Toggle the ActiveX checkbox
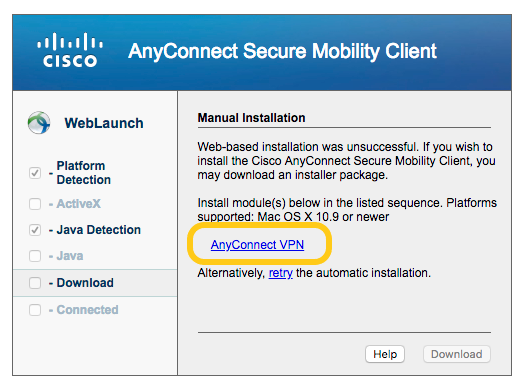 (x=35, y=204)
